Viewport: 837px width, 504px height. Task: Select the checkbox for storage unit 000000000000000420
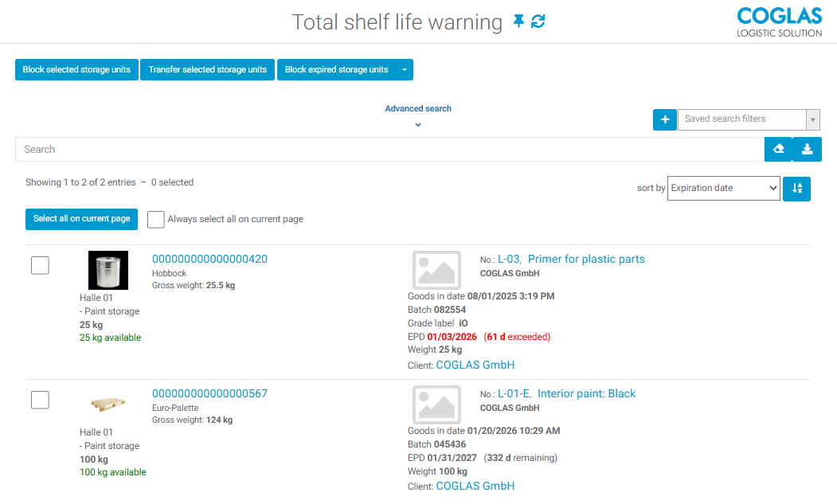[x=40, y=265]
